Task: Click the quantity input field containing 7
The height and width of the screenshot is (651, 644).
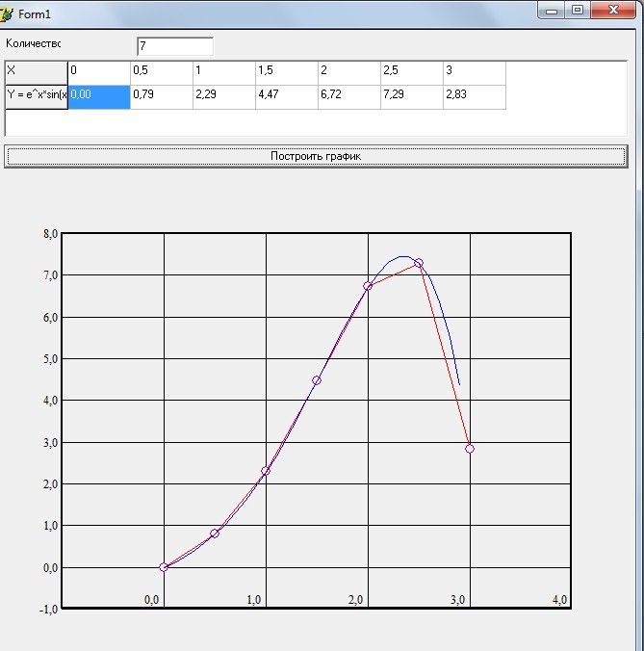Action: pos(175,45)
